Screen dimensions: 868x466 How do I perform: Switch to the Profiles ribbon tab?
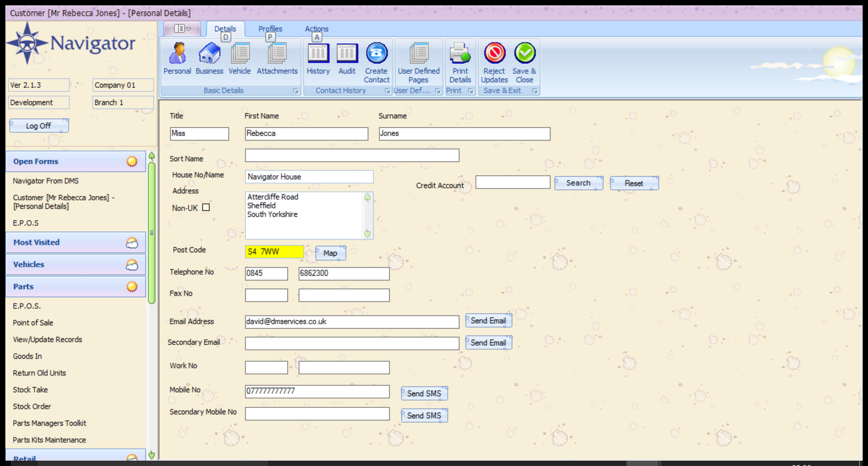point(270,29)
